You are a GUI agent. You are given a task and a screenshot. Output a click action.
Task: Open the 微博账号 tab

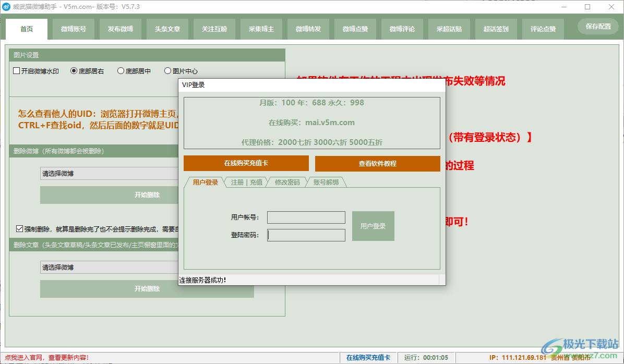(74, 29)
